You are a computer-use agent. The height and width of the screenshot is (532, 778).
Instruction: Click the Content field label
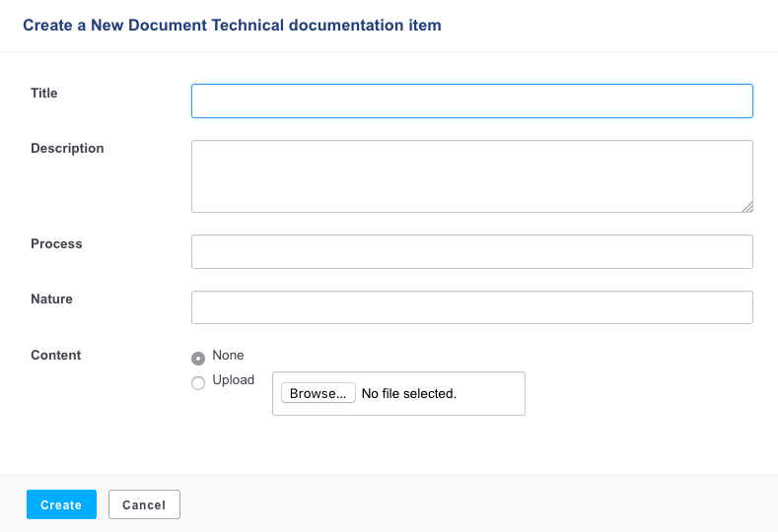(55, 355)
